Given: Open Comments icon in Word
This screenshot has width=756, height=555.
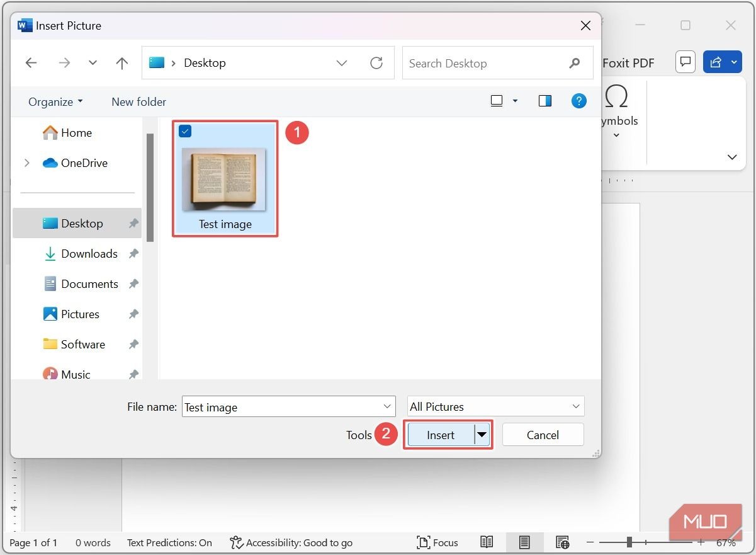Looking at the screenshot, I should pos(685,62).
